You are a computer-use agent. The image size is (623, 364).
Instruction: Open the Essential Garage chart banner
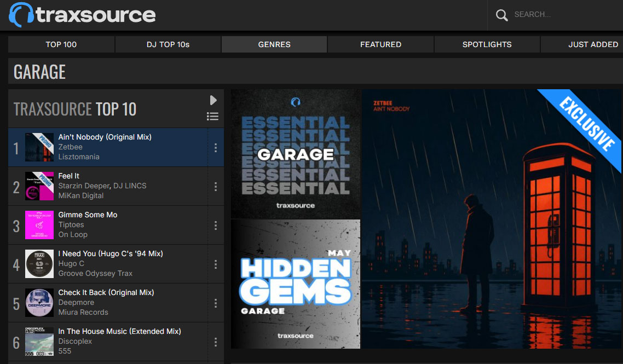pyautogui.click(x=296, y=154)
